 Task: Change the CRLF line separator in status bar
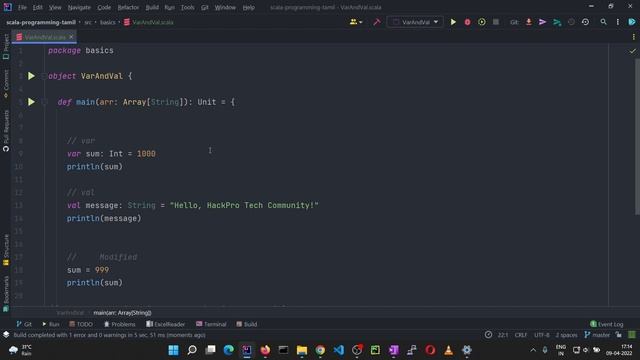pos(520,335)
